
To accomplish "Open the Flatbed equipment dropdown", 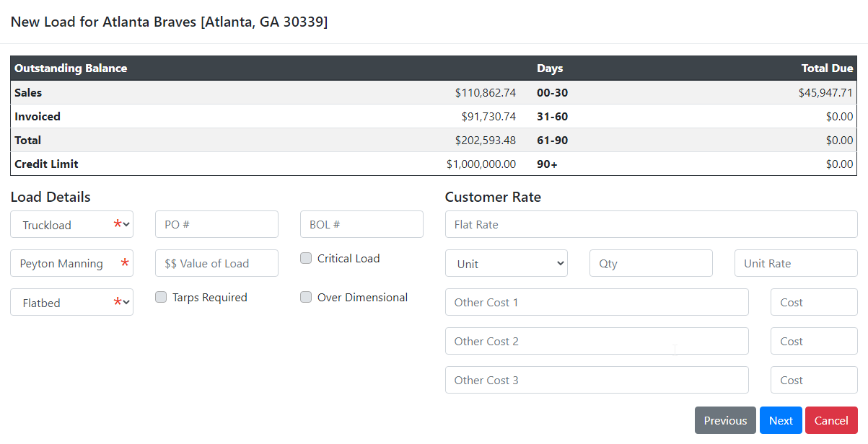I will point(71,301).
